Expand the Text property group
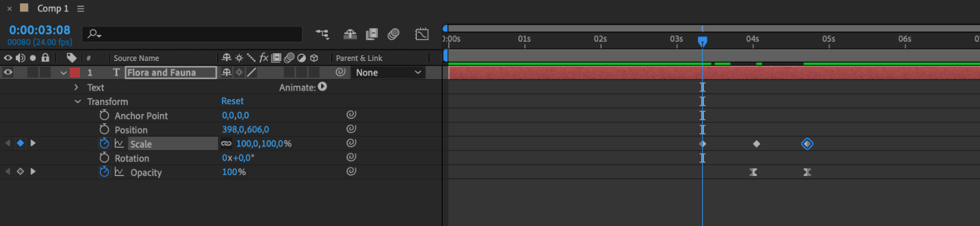 [x=76, y=87]
